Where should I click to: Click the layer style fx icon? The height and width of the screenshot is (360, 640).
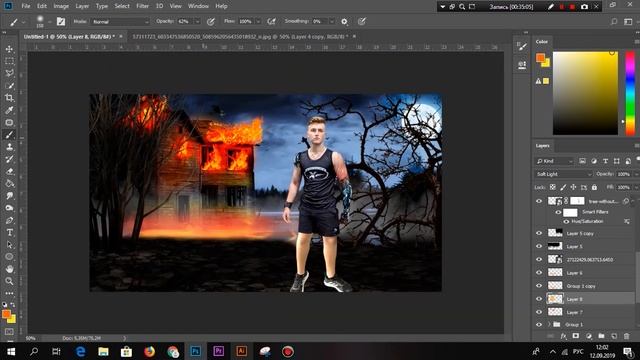(x=563, y=336)
